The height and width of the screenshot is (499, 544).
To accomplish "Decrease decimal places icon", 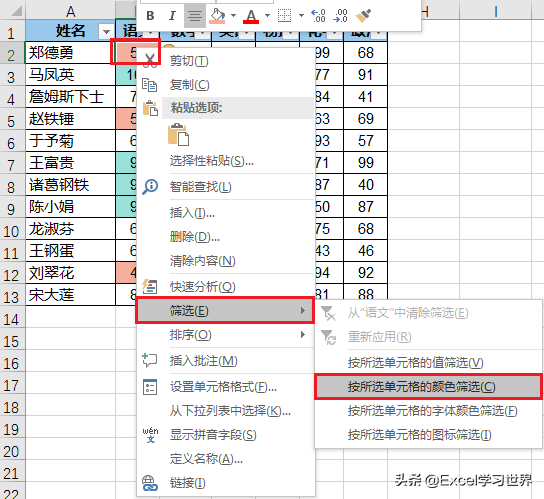I will point(340,16).
